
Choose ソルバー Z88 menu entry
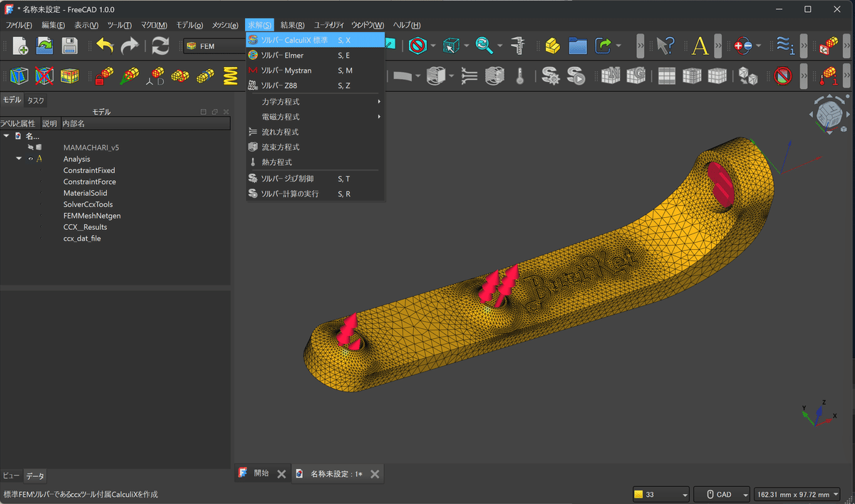click(x=316, y=85)
